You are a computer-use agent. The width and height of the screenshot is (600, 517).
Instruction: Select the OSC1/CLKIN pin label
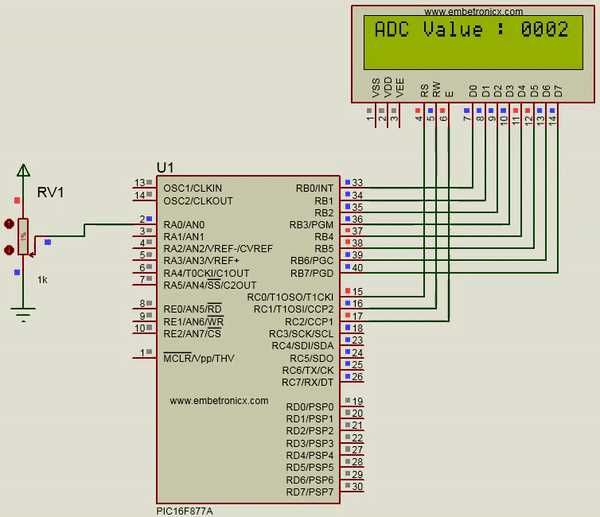tap(192, 188)
